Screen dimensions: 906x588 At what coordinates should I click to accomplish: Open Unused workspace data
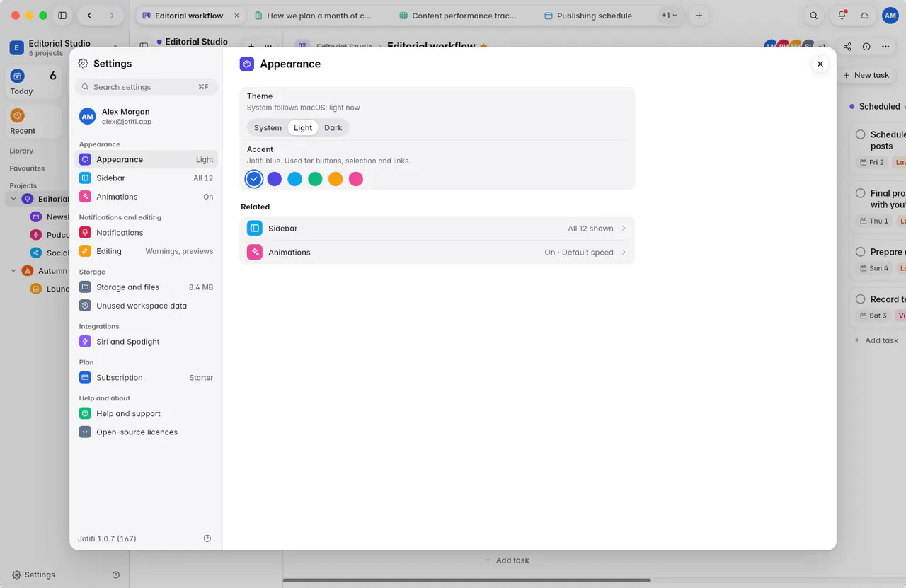147,306
